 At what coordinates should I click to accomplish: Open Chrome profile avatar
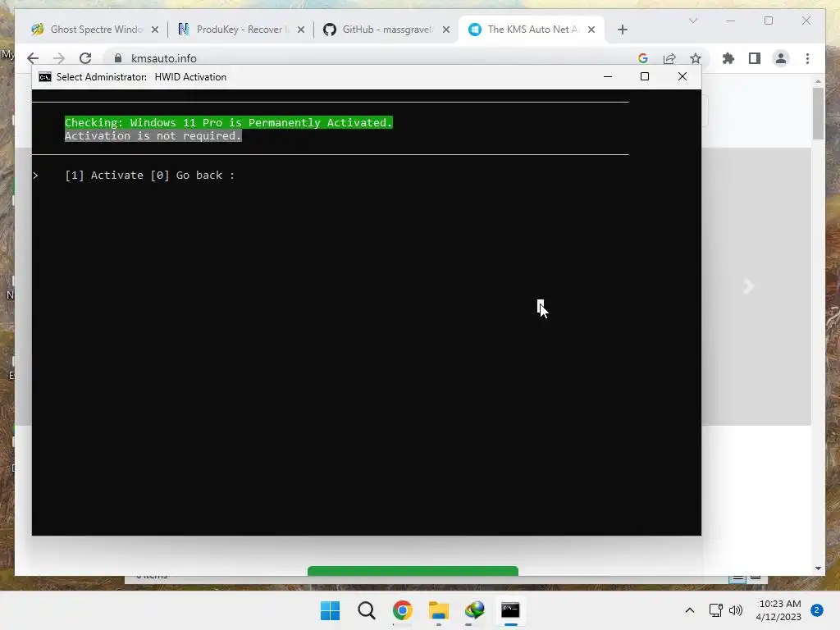point(781,58)
